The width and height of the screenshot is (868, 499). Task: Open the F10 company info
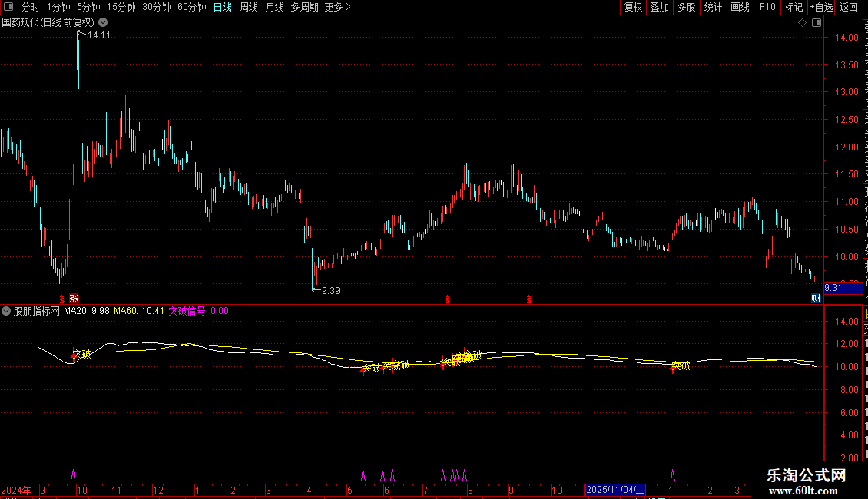767,7
